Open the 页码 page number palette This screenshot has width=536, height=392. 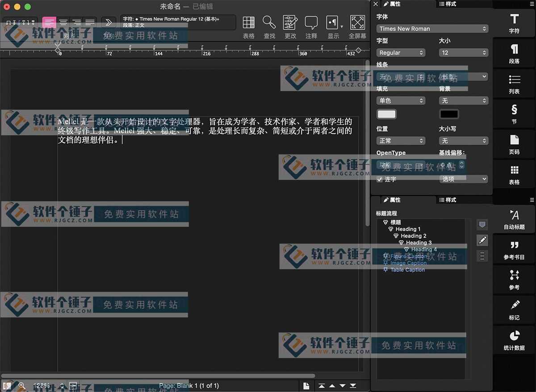pos(514,145)
